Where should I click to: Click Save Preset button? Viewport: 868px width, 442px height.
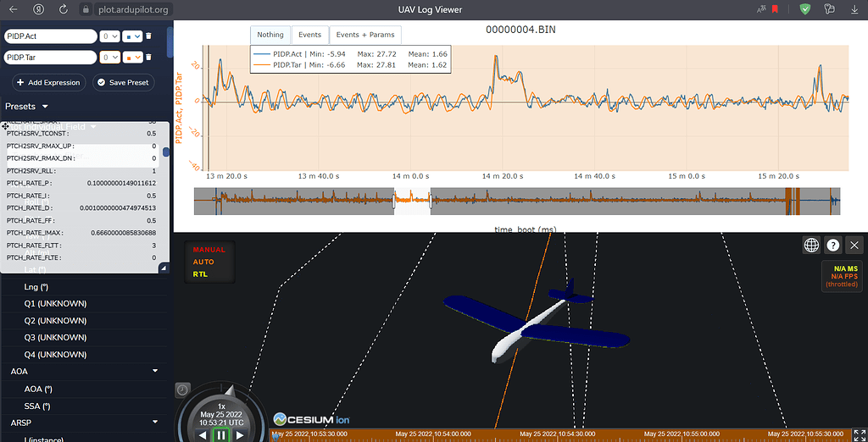124,82
